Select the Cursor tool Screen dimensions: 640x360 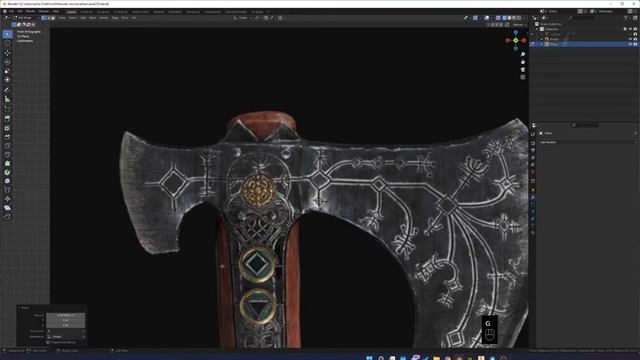(7, 43)
